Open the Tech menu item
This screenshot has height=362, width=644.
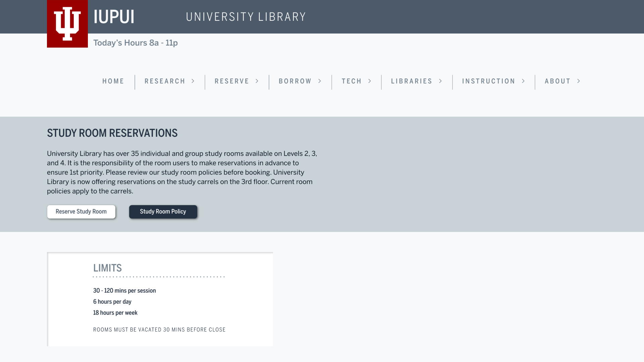tap(352, 81)
